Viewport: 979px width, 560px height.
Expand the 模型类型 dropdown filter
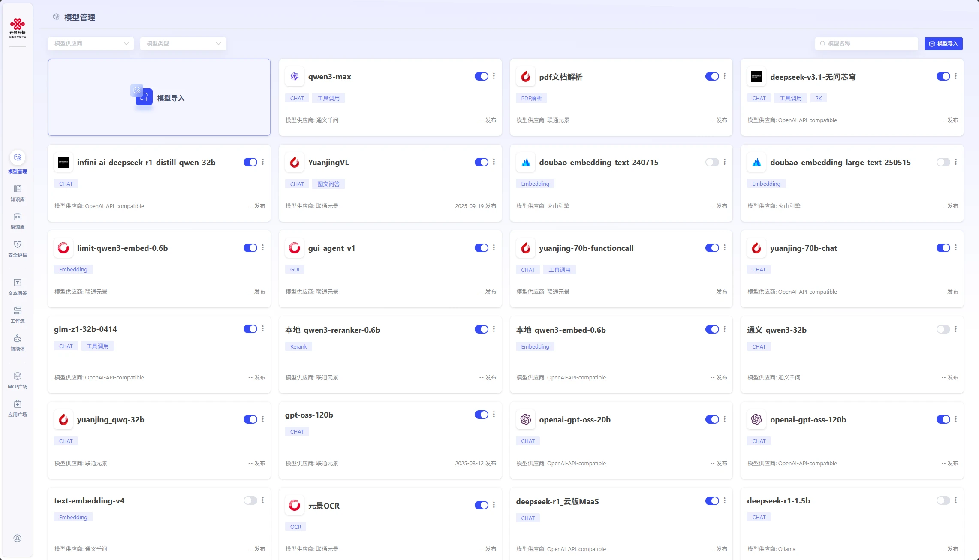(183, 43)
